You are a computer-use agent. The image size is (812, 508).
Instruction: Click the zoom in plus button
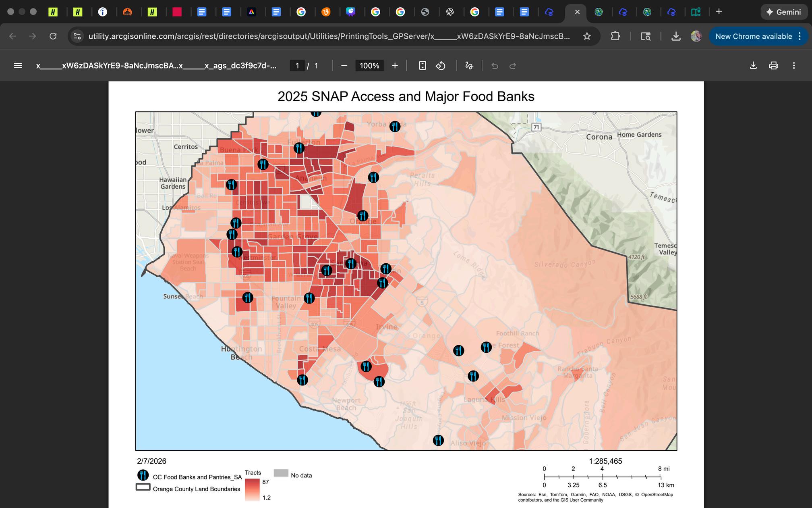coord(395,65)
